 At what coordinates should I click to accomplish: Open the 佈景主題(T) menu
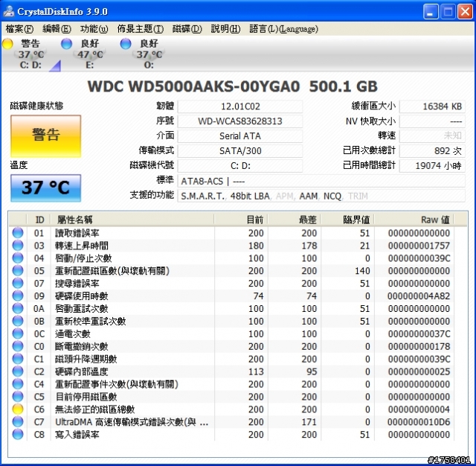tap(141, 29)
